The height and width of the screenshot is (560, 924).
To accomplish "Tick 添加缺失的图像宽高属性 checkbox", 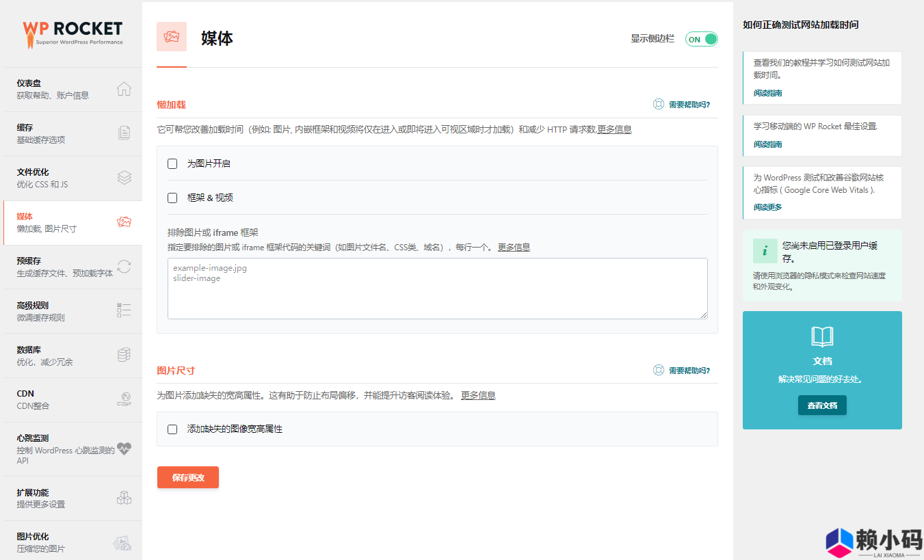I will click(x=172, y=429).
